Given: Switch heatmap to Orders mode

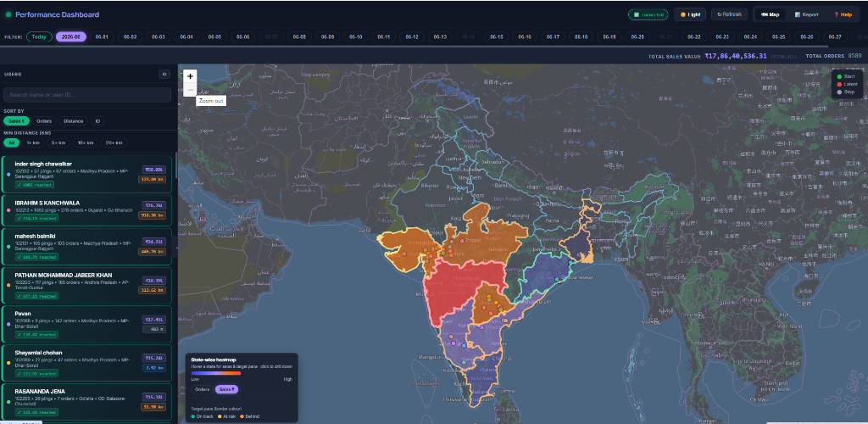Looking at the screenshot, I should (202, 389).
